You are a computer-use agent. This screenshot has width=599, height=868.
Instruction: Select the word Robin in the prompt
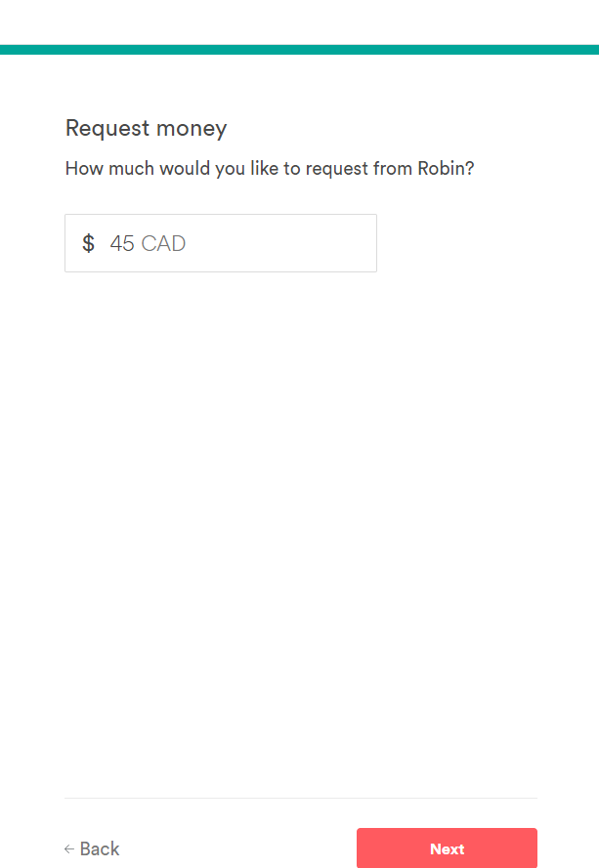coord(443,168)
